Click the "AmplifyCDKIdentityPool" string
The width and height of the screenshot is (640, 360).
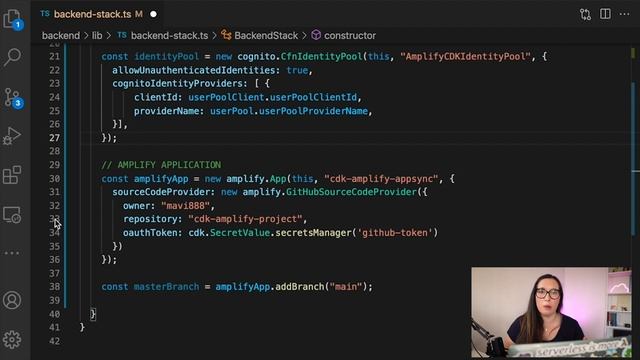pyautogui.click(x=465, y=56)
